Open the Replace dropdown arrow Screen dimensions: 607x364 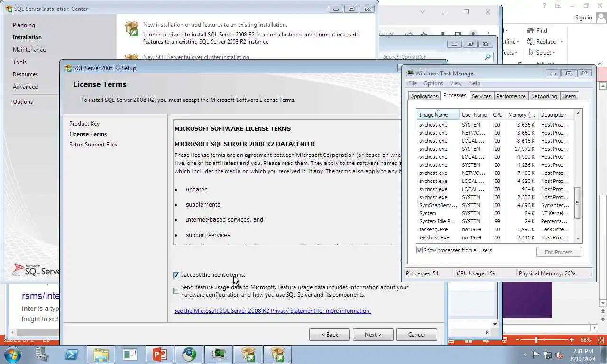point(561,42)
